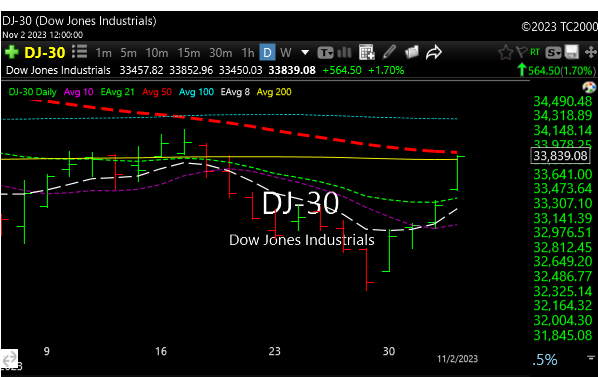The width and height of the screenshot is (598, 377).
Task: Open the color palette icon above price scale
Action: pos(589,87)
